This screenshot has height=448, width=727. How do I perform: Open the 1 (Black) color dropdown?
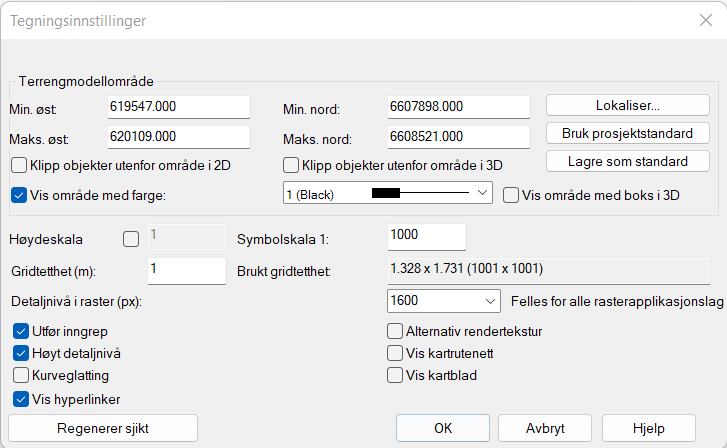pyautogui.click(x=388, y=191)
